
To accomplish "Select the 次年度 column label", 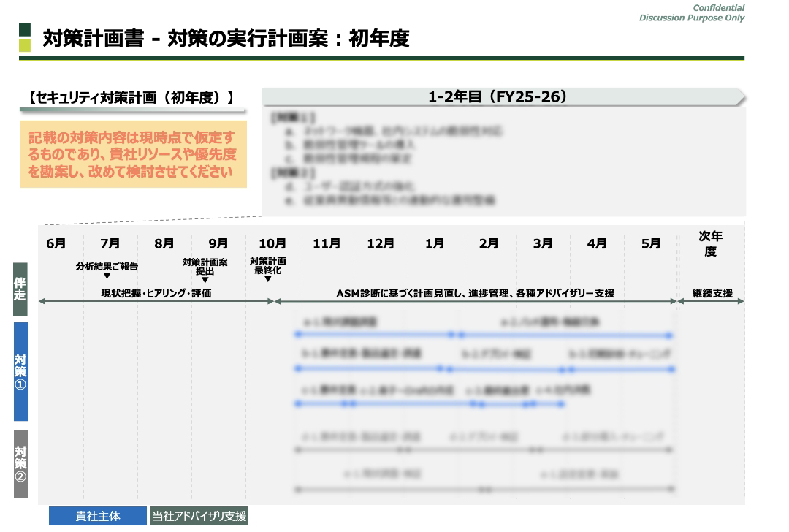I will pos(711,243).
